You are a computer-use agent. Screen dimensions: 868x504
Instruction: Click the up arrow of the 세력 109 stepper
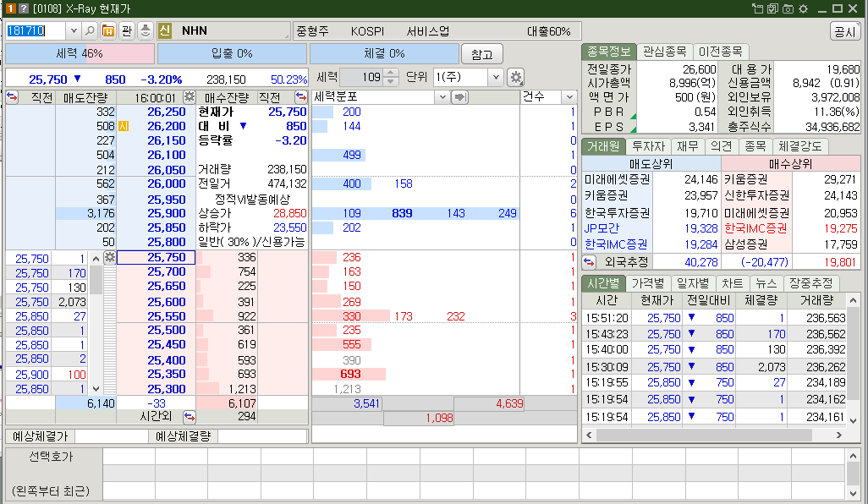[x=391, y=73]
